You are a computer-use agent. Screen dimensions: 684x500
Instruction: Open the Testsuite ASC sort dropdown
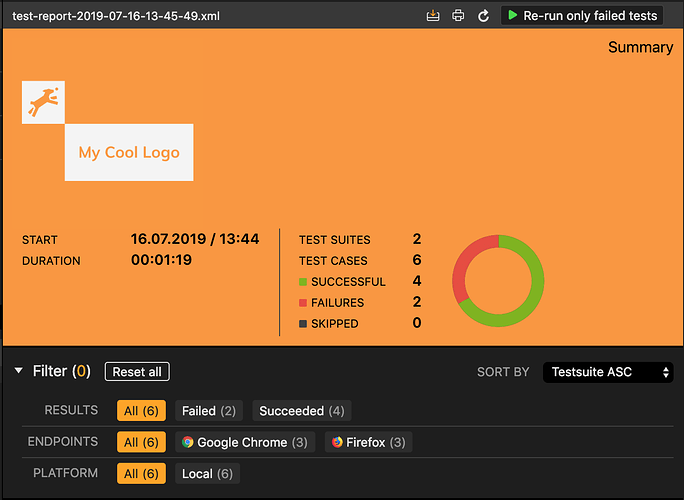(608, 372)
